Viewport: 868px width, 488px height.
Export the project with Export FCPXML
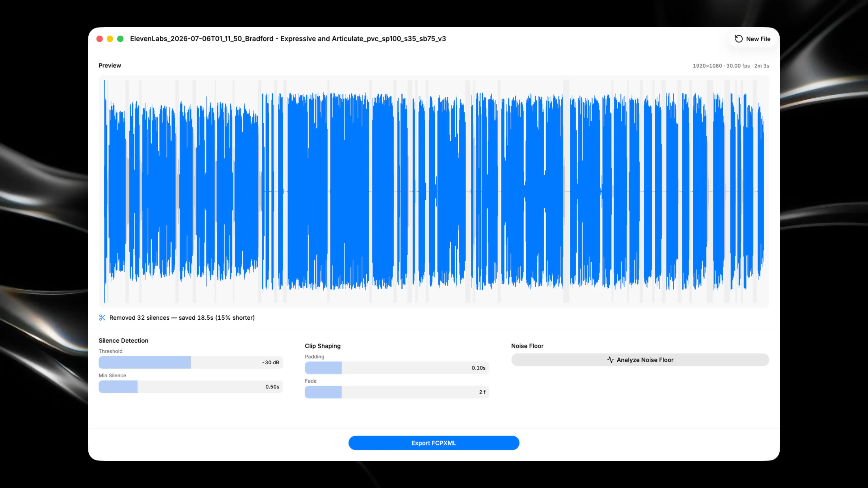pos(434,443)
